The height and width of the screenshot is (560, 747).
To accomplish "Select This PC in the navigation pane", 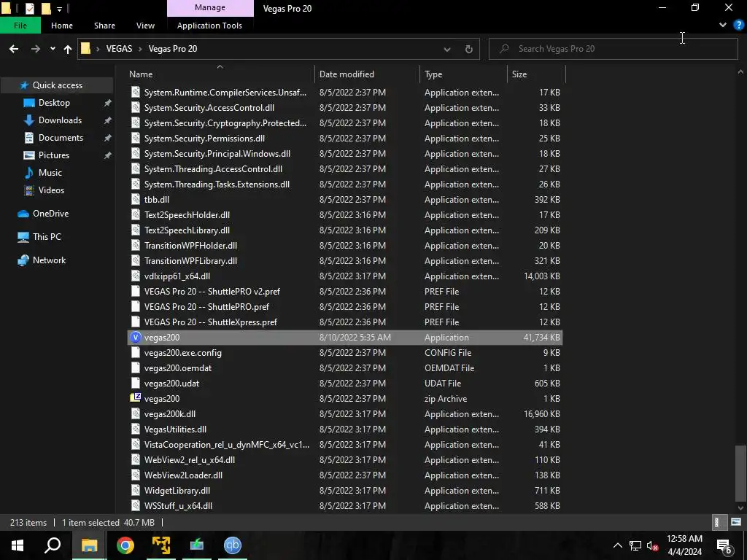I will [47, 237].
